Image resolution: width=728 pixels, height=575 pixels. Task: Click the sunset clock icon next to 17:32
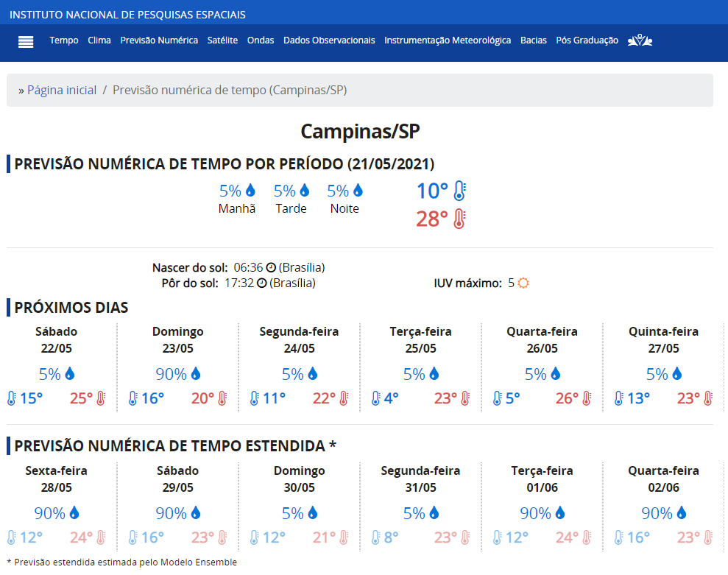(x=262, y=283)
